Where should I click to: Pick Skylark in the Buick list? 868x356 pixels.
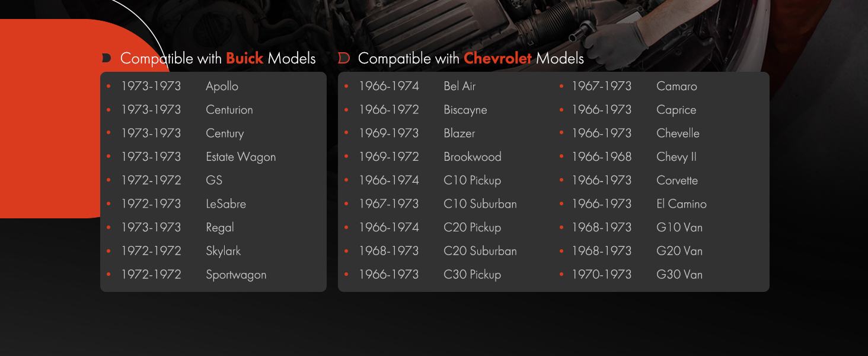[x=224, y=252]
